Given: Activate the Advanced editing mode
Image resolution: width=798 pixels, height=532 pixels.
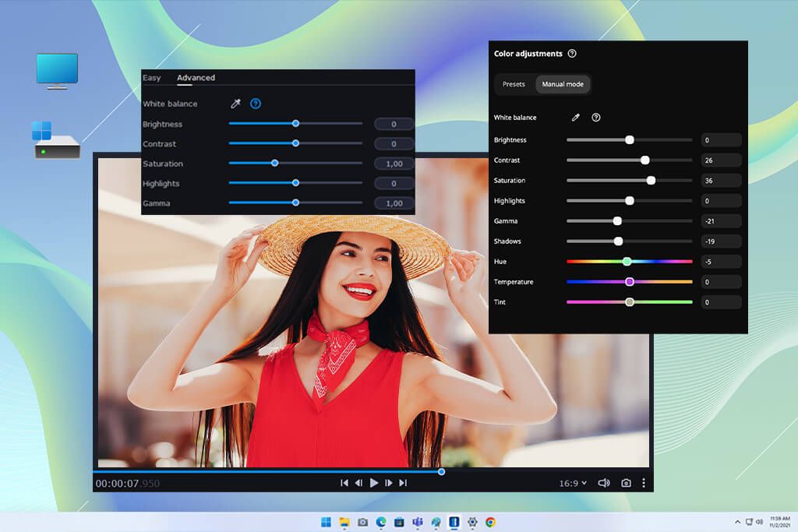Looking at the screenshot, I should 196,77.
